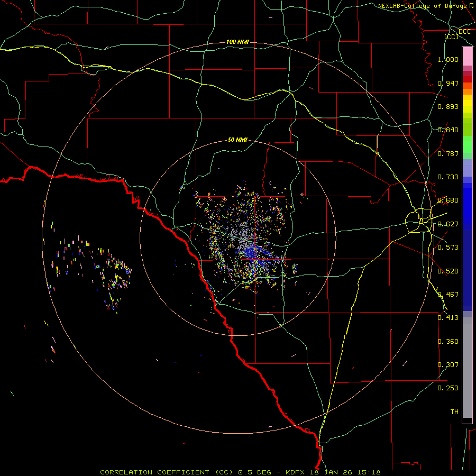Select the "[CC]" units label
Image resolution: width=476 pixels, height=476 pixels.
pyautogui.click(x=452, y=36)
